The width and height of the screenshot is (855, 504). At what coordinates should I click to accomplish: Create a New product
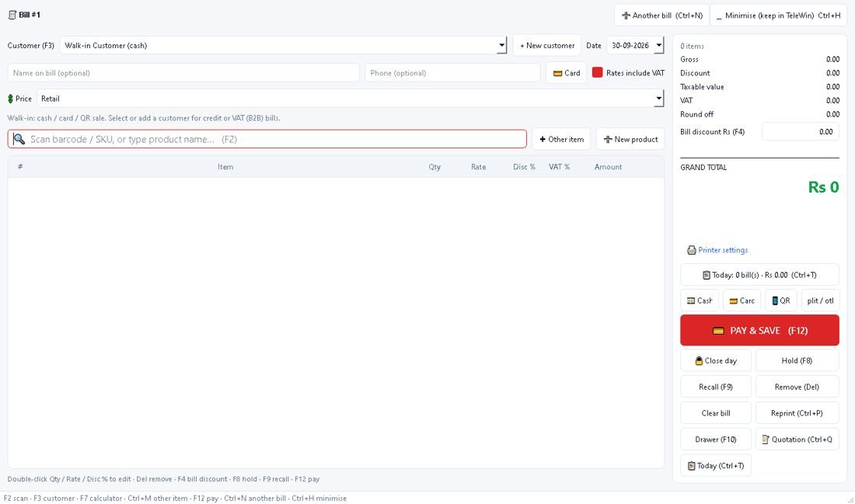630,140
